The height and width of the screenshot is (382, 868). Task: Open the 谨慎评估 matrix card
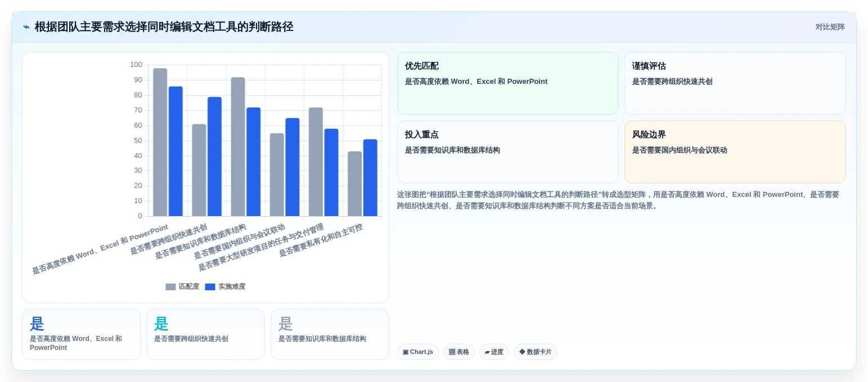point(735,83)
